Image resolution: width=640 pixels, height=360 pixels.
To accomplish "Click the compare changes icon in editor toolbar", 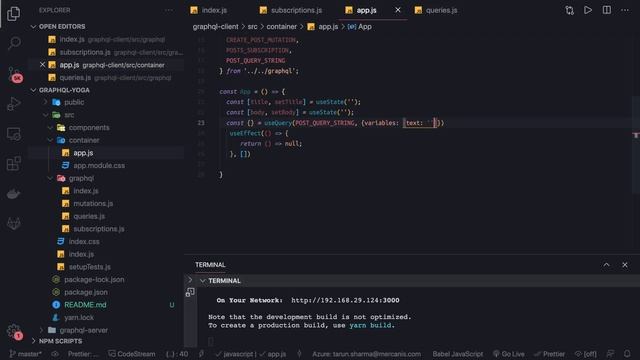I will pyautogui.click(x=569, y=10).
